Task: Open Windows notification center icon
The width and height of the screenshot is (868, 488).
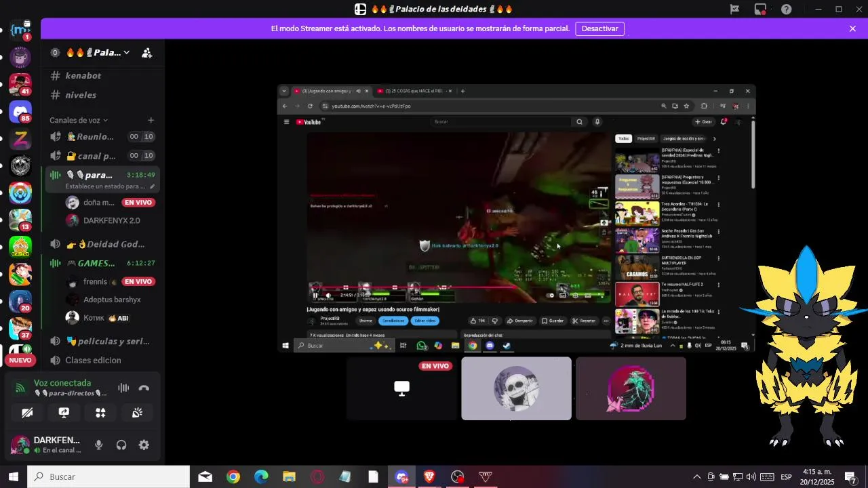Action: [x=850, y=476]
